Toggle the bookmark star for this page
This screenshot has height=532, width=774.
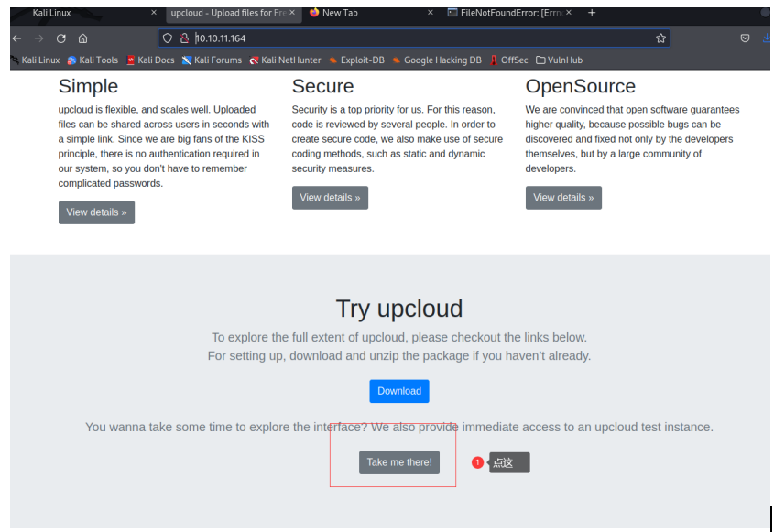(659, 38)
